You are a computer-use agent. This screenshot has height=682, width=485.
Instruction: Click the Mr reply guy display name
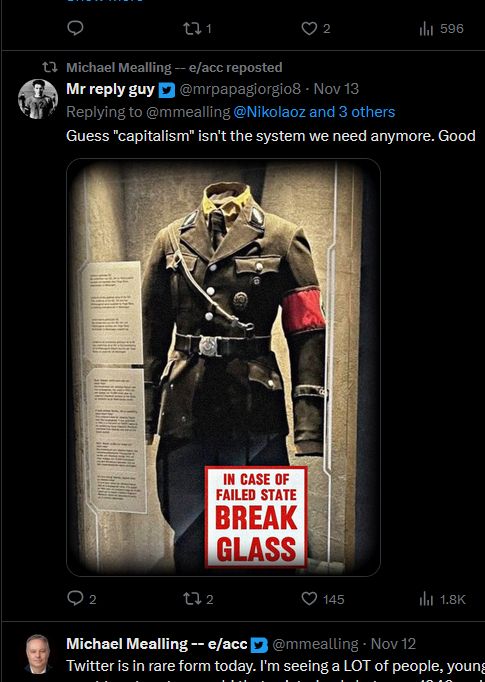tap(110, 89)
